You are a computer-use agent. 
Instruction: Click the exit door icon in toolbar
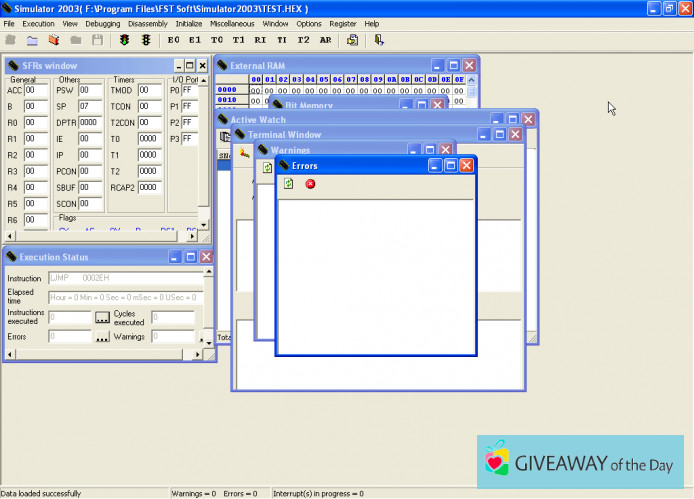coord(379,40)
